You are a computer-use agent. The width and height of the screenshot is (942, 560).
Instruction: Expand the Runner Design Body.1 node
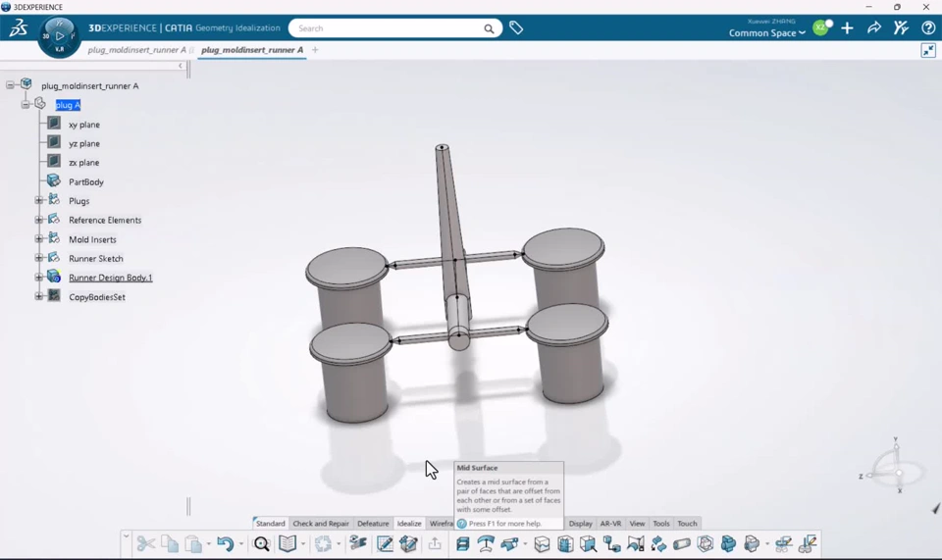click(39, 278)
